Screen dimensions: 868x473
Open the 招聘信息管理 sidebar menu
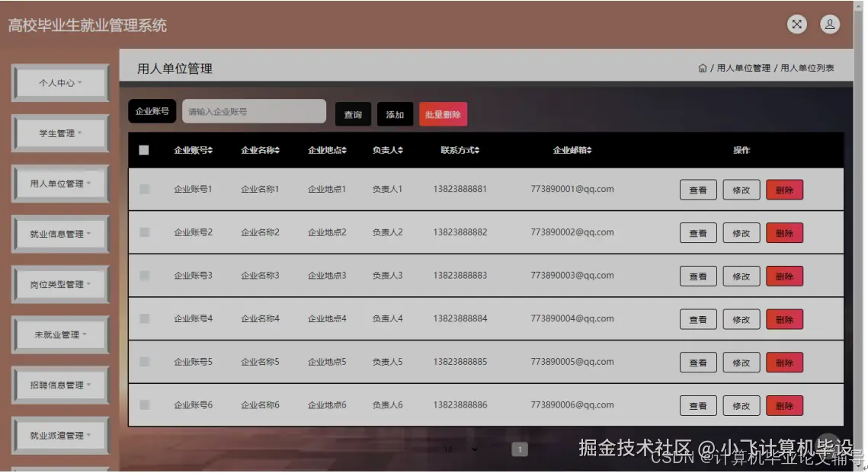tap(58, 385)
